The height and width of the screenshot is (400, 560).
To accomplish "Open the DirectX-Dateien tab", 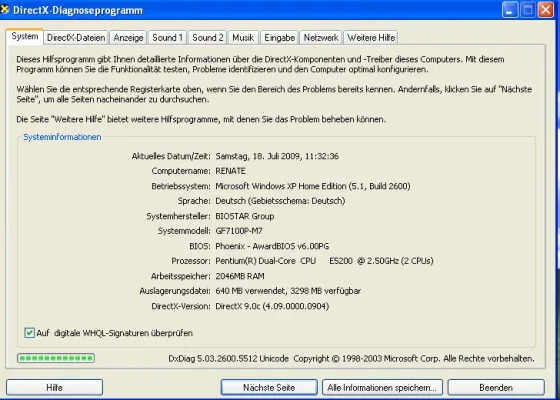I will point(76,38).
